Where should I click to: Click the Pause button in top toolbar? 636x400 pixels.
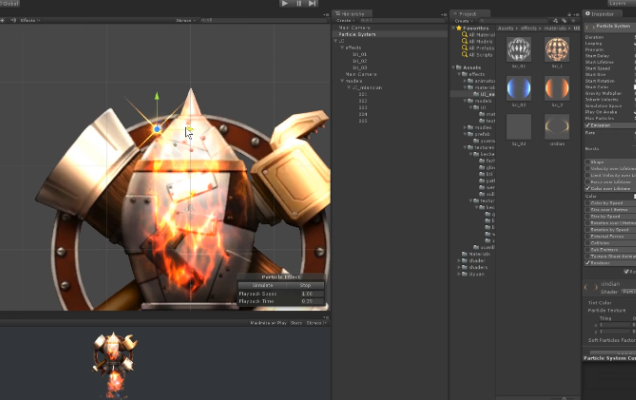point(298,4)
